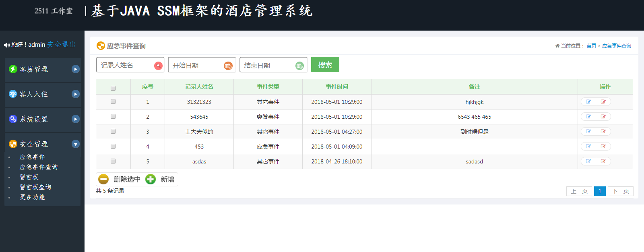Toggle the select-all checkbox in table header

(x=113, y=88)
